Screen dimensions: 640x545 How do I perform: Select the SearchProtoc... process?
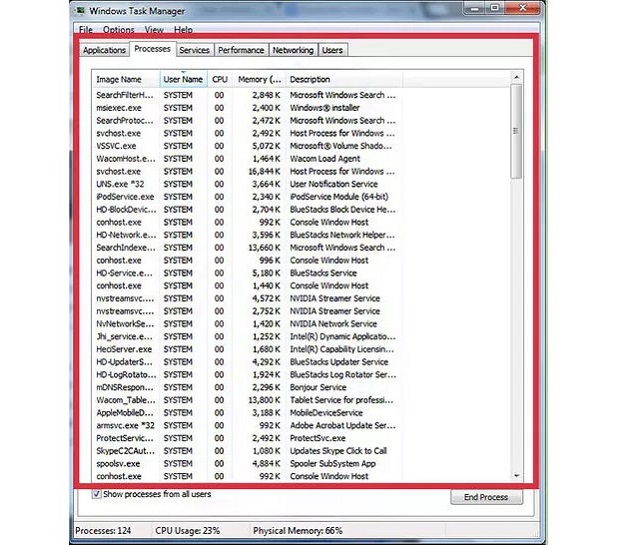pyautogui.click(x=247, y=120)
